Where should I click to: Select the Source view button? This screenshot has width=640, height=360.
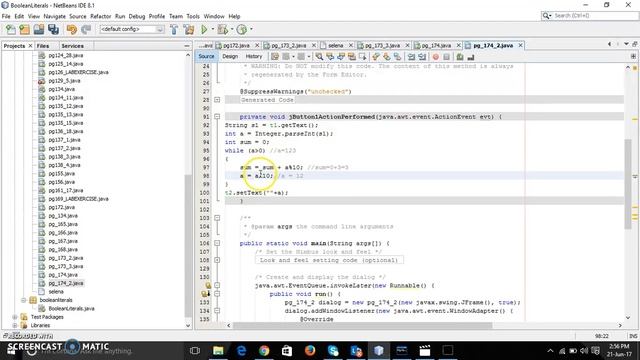206,56
